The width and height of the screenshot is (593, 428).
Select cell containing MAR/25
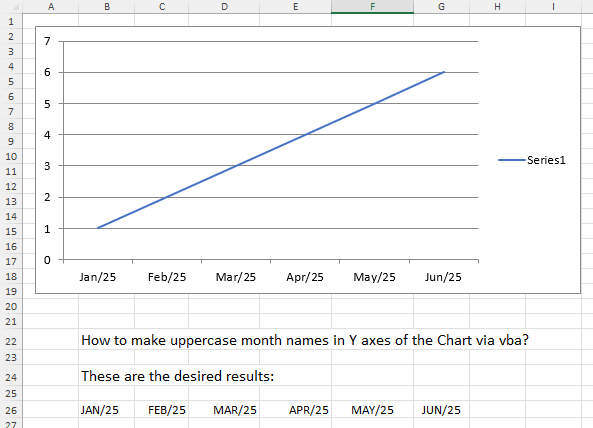click(224, 410)
